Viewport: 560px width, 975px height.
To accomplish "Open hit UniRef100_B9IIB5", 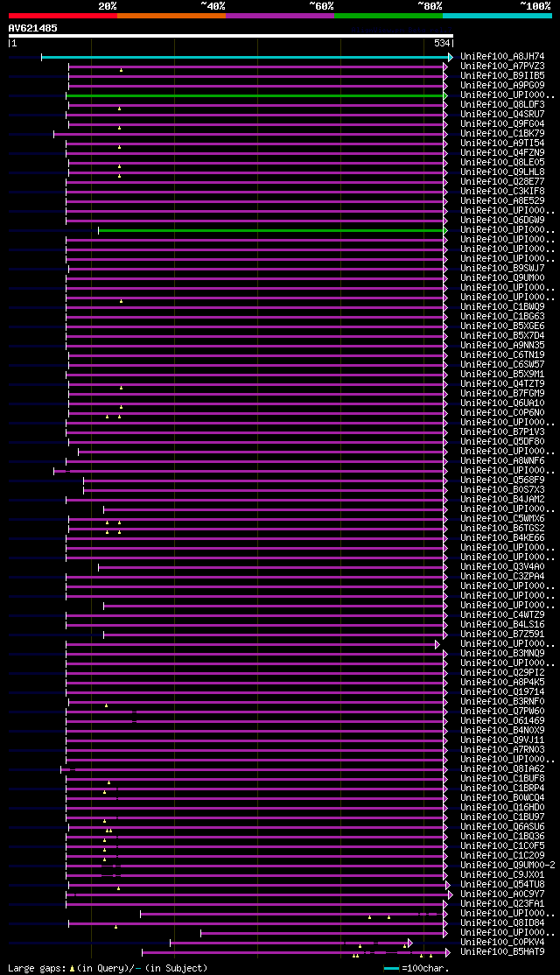I will (x=503, y=75).
